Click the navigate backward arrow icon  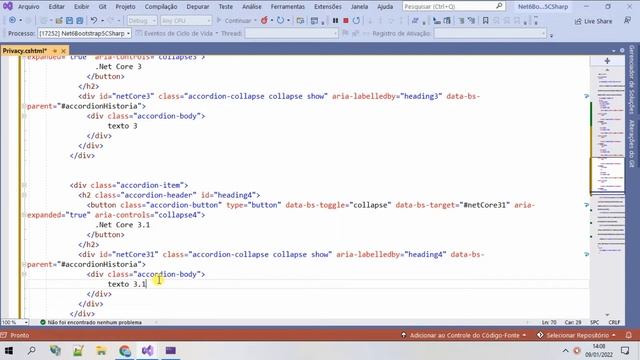coord(12,20)
